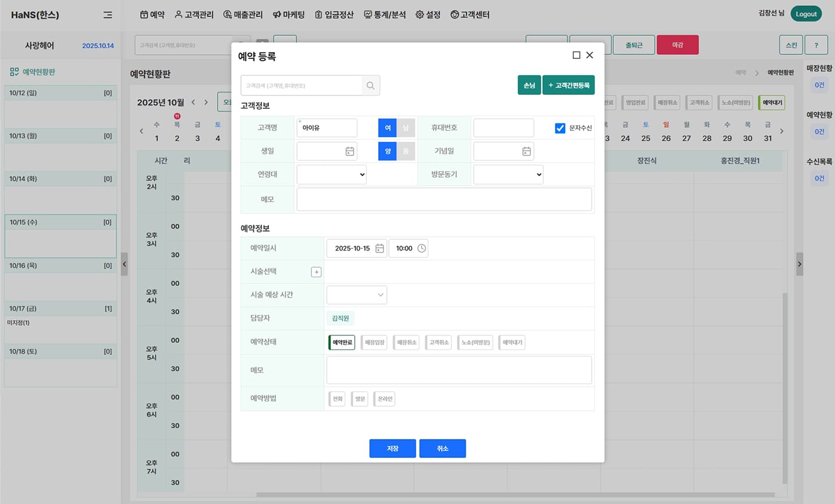Select the 예약대기 reservation status
The width and height of the screenshot is (835, 504).
click(x=512, y=342)
